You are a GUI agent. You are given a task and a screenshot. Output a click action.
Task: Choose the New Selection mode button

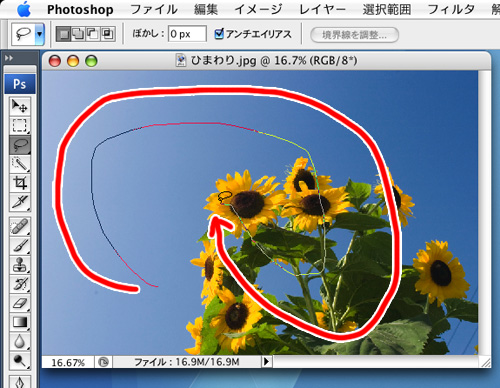tap(63, 34)
